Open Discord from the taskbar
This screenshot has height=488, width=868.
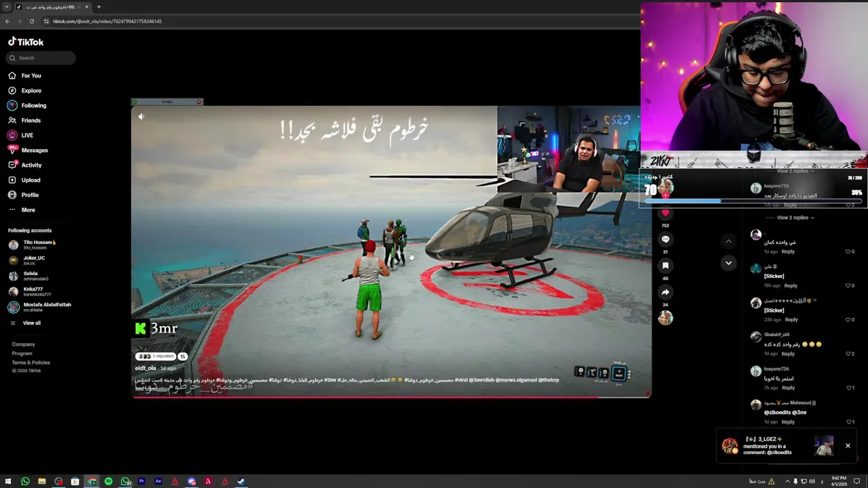(191, 481)
